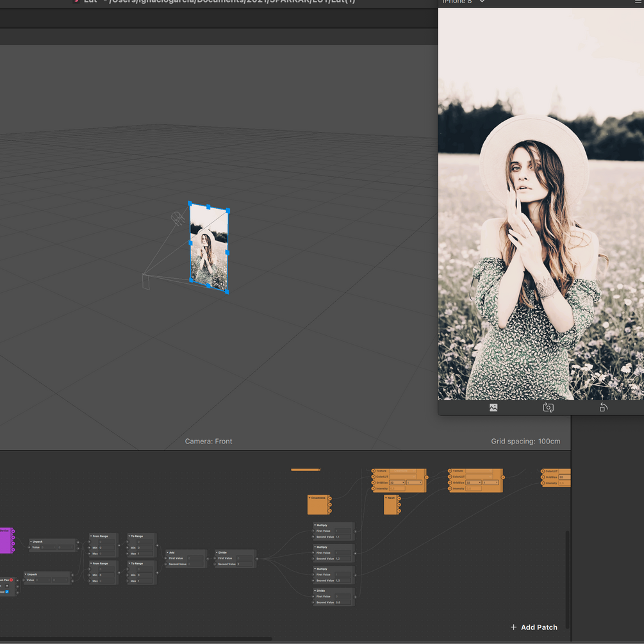Image resolution: width=644 pixels, height=644 pixels.
Task: Select the device gizmo below the camera frustum
Action: pyautogui.click(x=146, y=282)
